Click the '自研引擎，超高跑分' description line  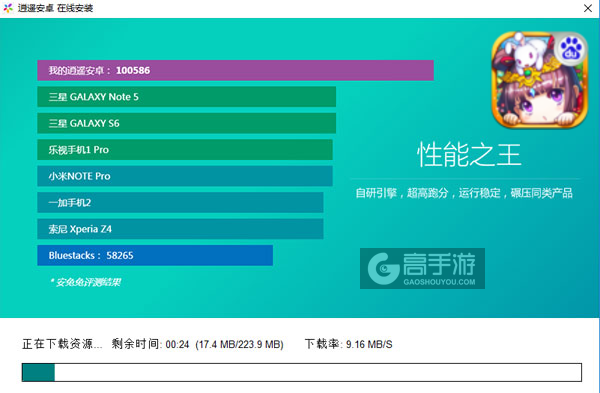point(464,193)
